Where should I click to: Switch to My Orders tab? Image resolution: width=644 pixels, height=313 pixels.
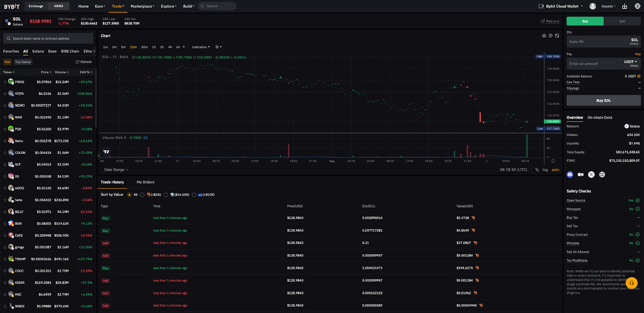[x=145, y=182]
